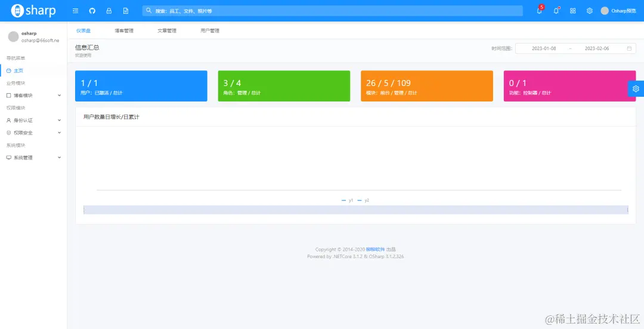Expand 博客模块 chevron
The width and height of the screenshot is (644, 329).
(60, 96)
